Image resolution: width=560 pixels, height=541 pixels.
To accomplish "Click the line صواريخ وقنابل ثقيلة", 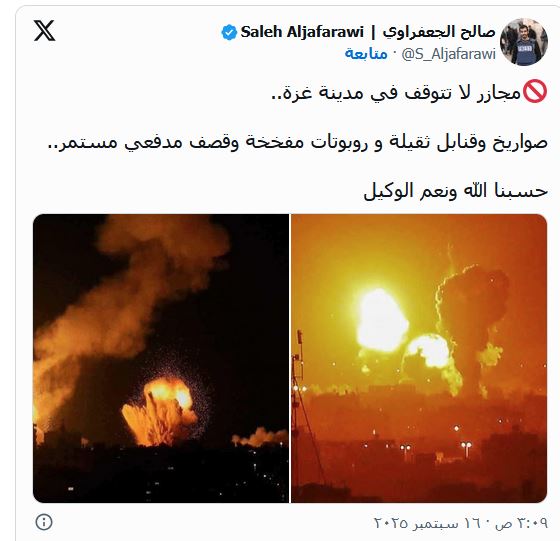I will pyautogui.click(x=298, y=142).
